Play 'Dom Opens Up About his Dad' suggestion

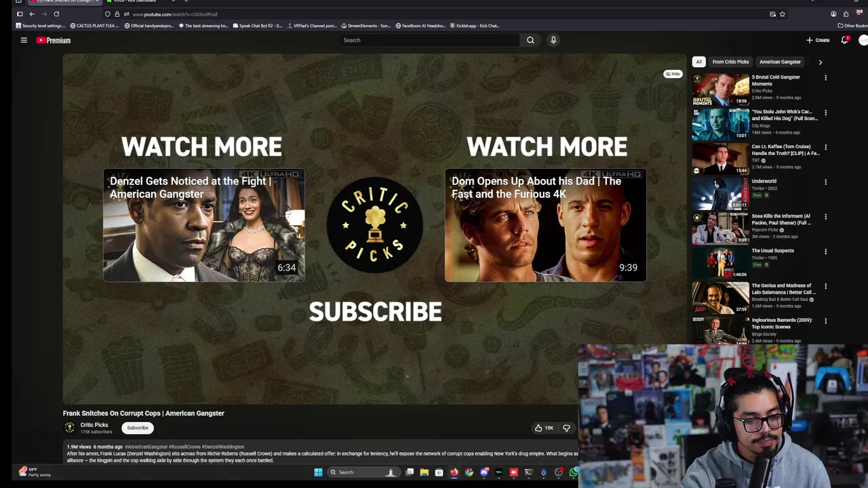pyautogui.click(x=545, y=225)
